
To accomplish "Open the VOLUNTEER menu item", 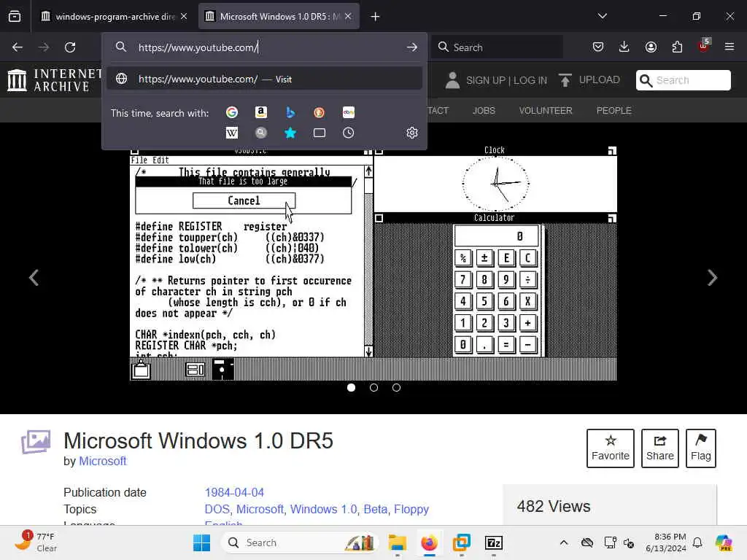I will pyautogui.click(x=546, y=111).
